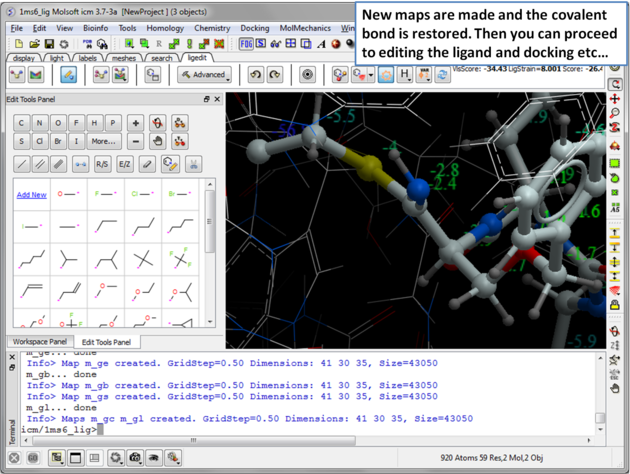Click the E/Z isomer button
The image size is (630, 474).
(x=125, y=164)
